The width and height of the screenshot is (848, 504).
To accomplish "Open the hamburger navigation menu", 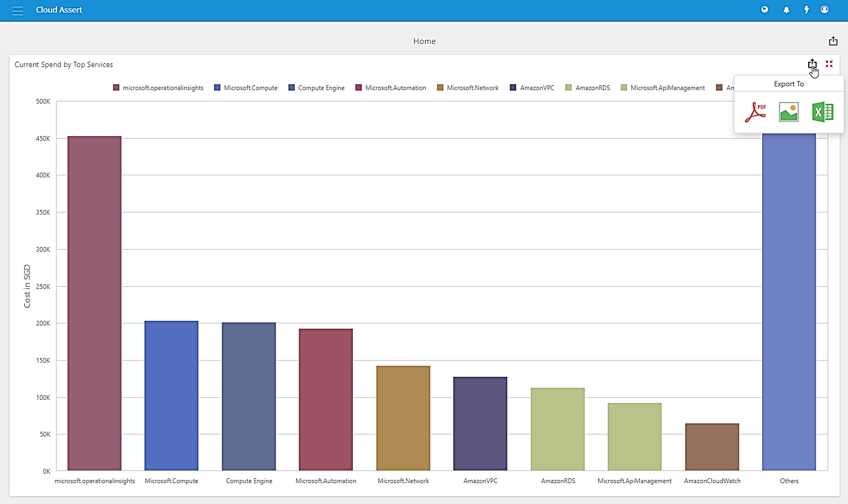I will click(18, 10).
